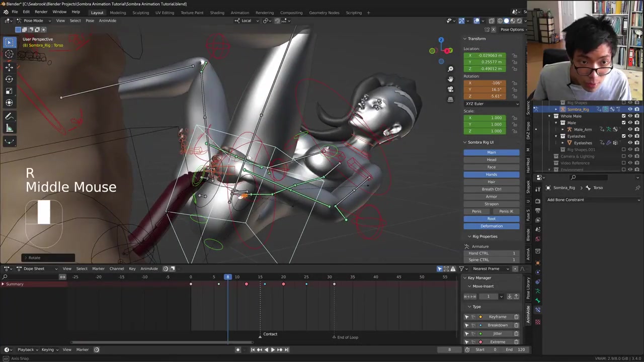This screenshot has width=644, height=362.
Task: Open the XYZ Euler rotation mode dropdown
Action: tap(492, 104)
